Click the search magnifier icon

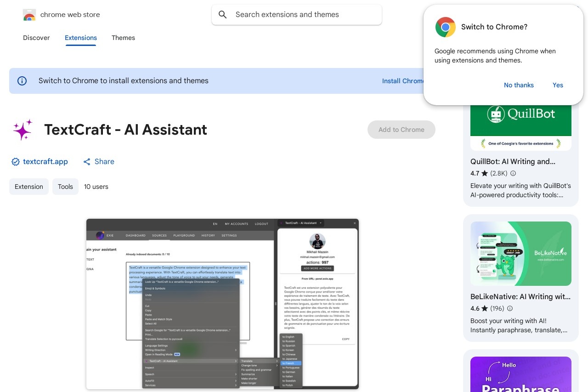pos(223,15)
